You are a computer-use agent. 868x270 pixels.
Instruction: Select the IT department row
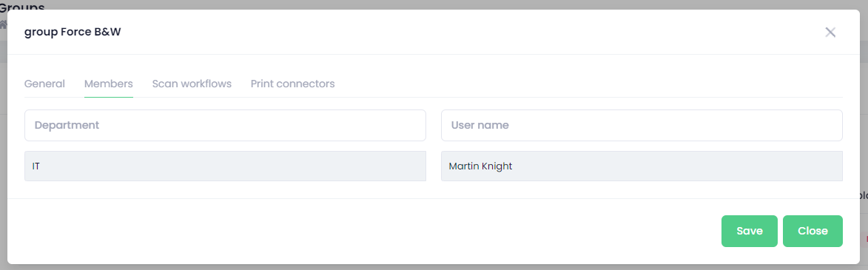click(x=225, y=166)
